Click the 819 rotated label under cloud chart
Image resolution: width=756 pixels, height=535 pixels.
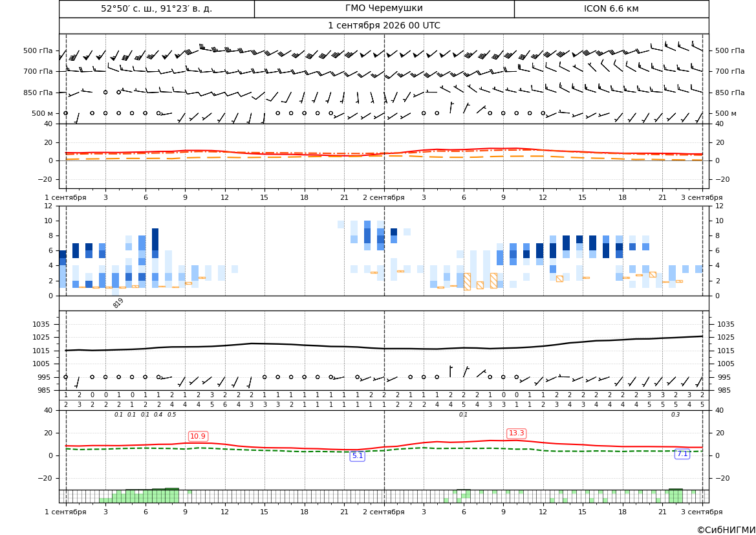[x=118, y=303]
